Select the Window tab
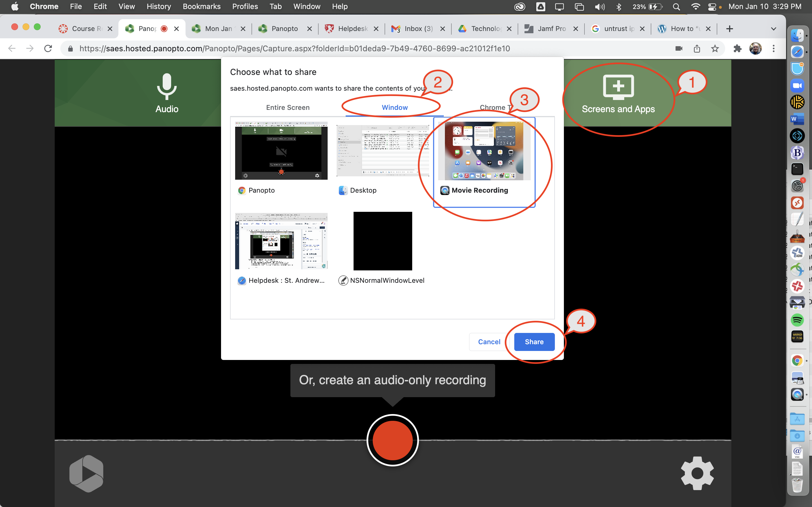Image resolution: width=812 pixels, height=507 pixels. pos(395,108)
